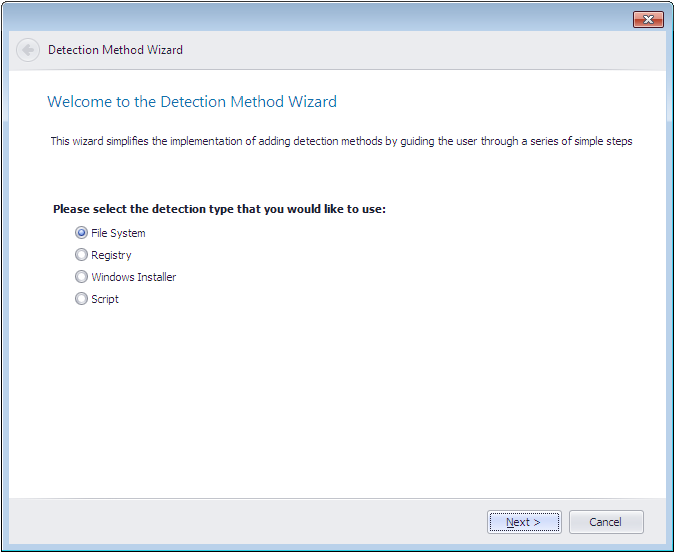Close the Detection Method Wizard window
The width and height of the screenshot is (676, 553).
pyautogui.click(x=648, y=20)
